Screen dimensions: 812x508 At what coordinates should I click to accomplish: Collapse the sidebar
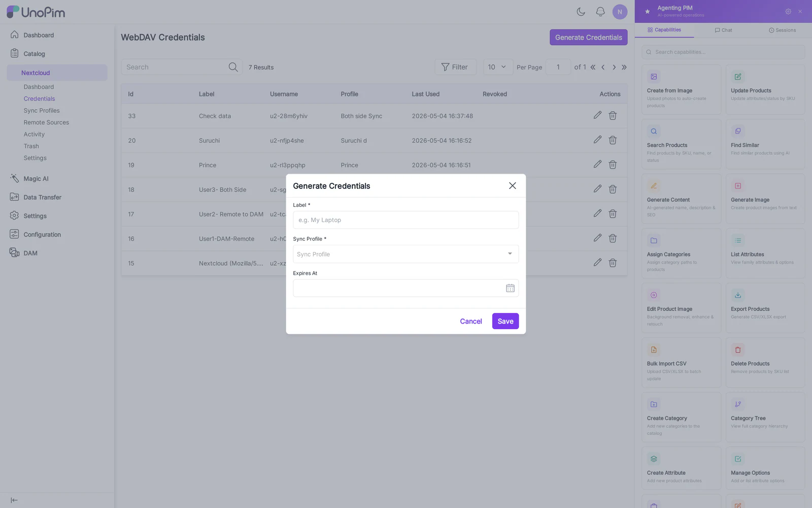click(x=14, y=500)
